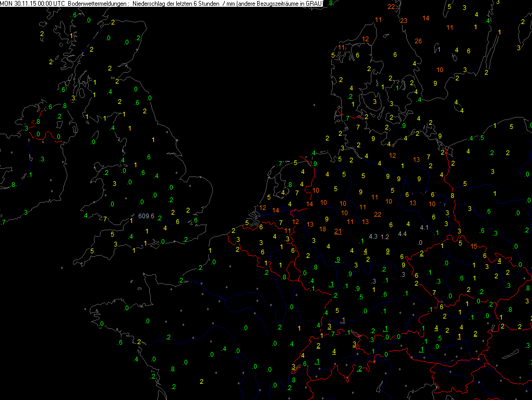Image resolution: width=532 pixels, height=400 pixels.
Task: Click the map title 'Bodenwettermeldungen'
Action: click(x=98, y=4)
